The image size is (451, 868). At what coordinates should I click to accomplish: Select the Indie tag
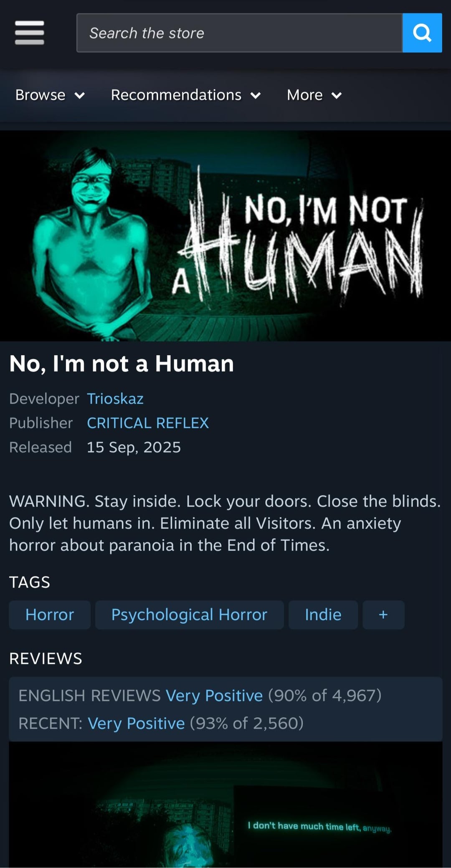323,615
